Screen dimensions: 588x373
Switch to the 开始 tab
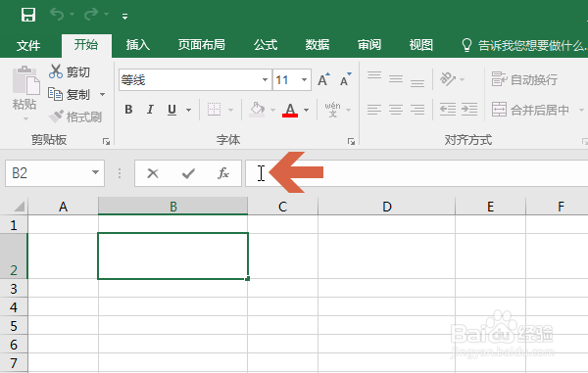[x=86, y=45]
